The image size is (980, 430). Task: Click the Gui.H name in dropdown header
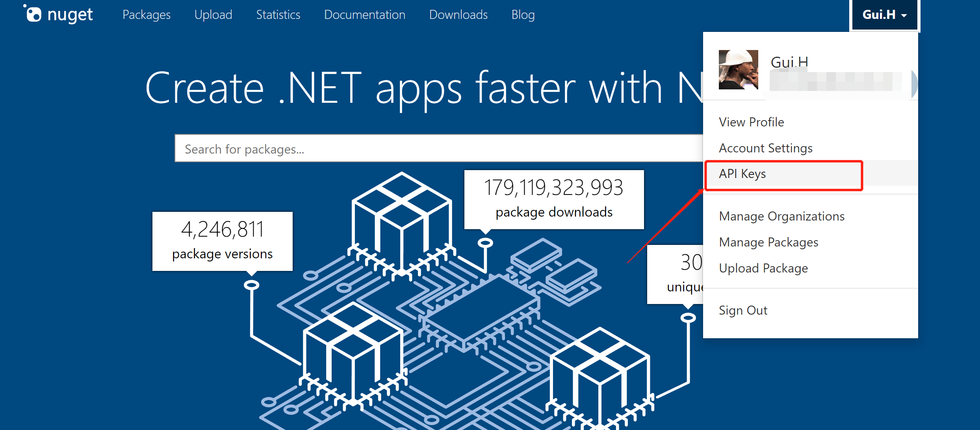pos(789,62)
